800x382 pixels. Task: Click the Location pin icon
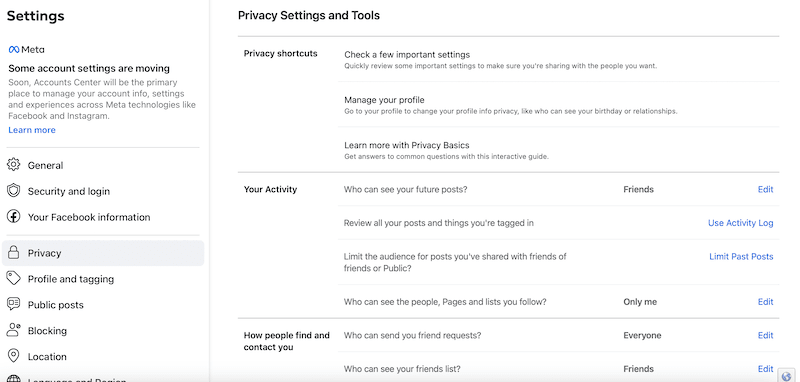coord(13,356)
